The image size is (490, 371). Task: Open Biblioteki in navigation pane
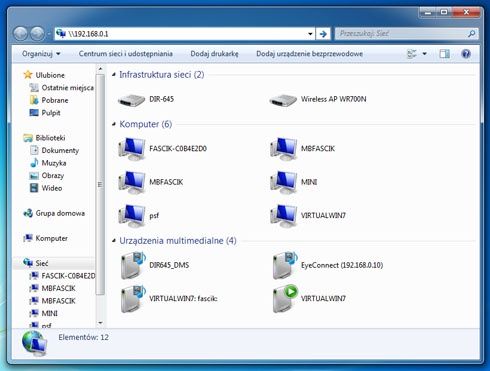tap(44, 138)
